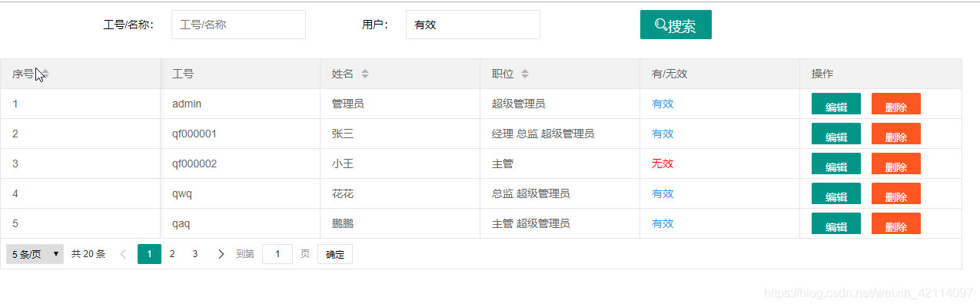
Task: Sort the name column
Action: [365, 74]
